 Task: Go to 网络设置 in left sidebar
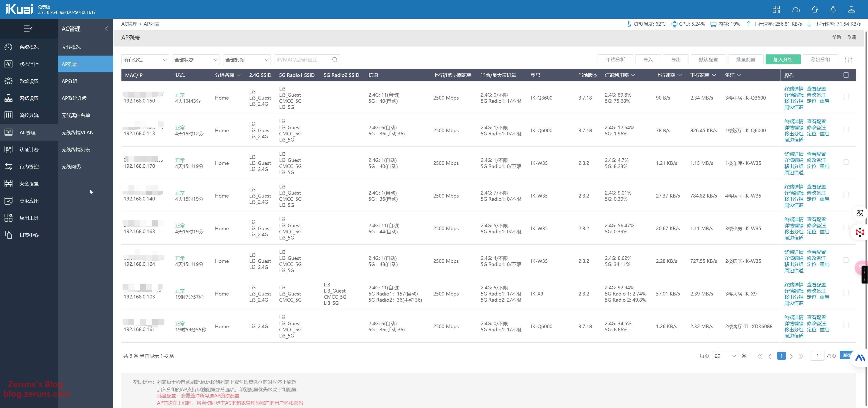(x=29, y=98)
